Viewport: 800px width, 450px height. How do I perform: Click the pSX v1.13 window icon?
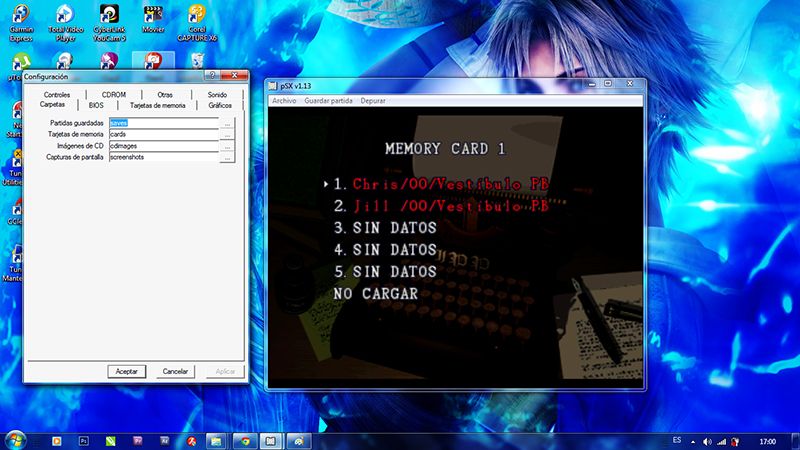(273, 86)
